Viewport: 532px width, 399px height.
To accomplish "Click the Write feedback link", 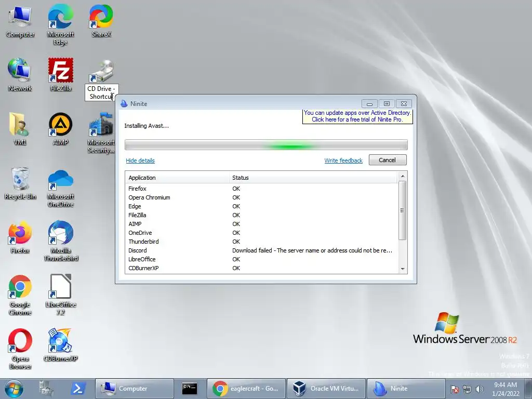I will point(343,161).
